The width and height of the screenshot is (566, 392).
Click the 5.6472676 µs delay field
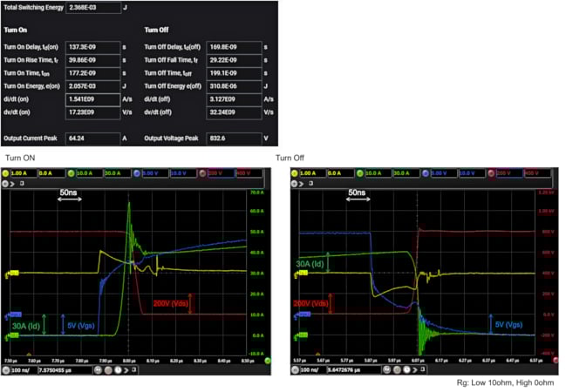click(x=353, y=369)
